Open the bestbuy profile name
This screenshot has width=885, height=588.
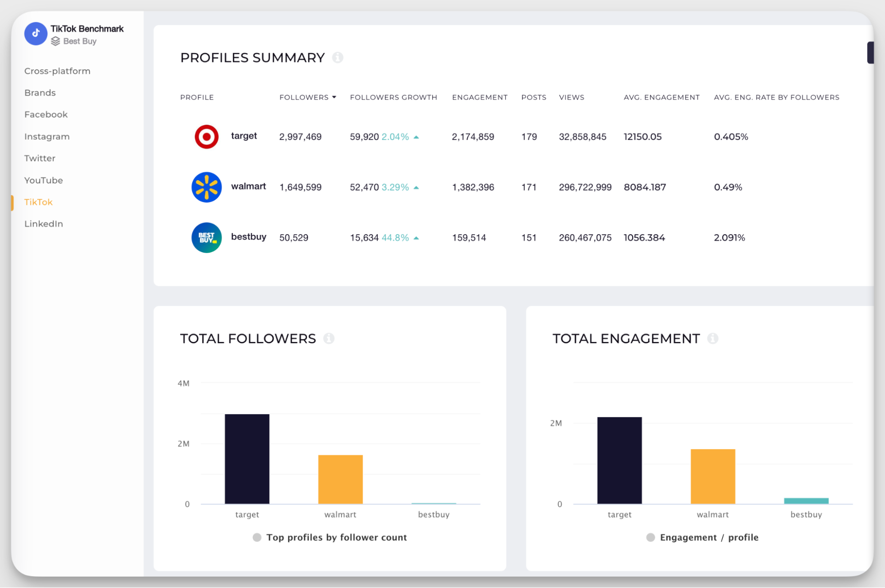coord(249,237)
